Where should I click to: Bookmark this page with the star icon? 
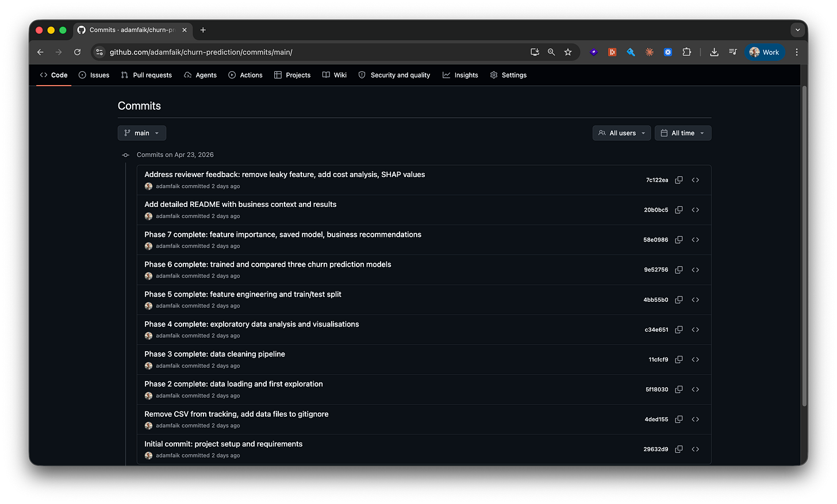click(x=568, y=52)
